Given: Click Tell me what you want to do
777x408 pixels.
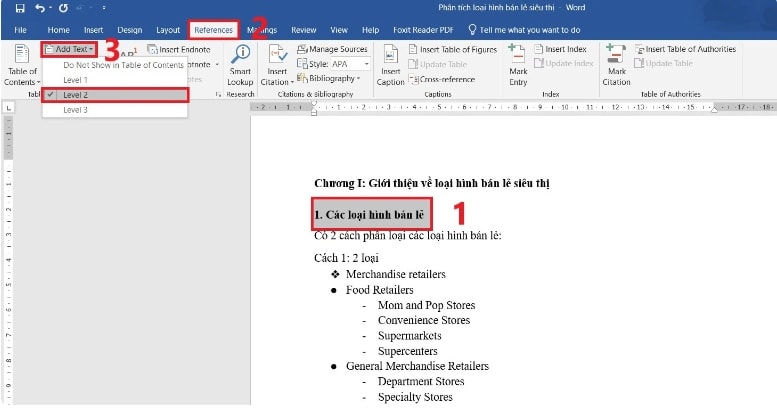Looking at the screenshot, I should (524, 30).
